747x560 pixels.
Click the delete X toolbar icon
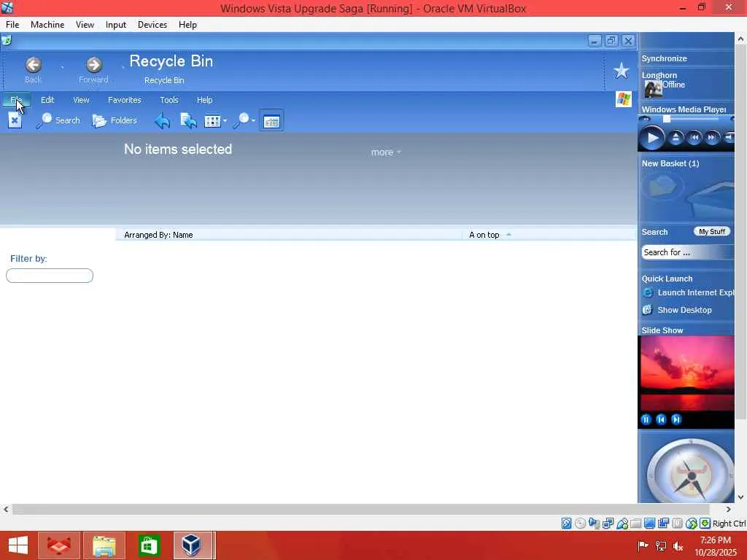pyautogui.click(x=15, y=121)
